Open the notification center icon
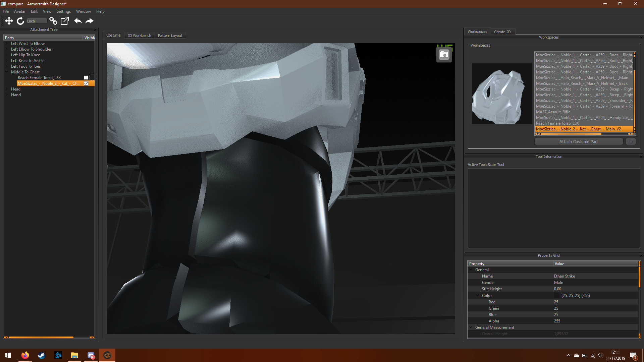644x362 pixels. tap(634, 355)
